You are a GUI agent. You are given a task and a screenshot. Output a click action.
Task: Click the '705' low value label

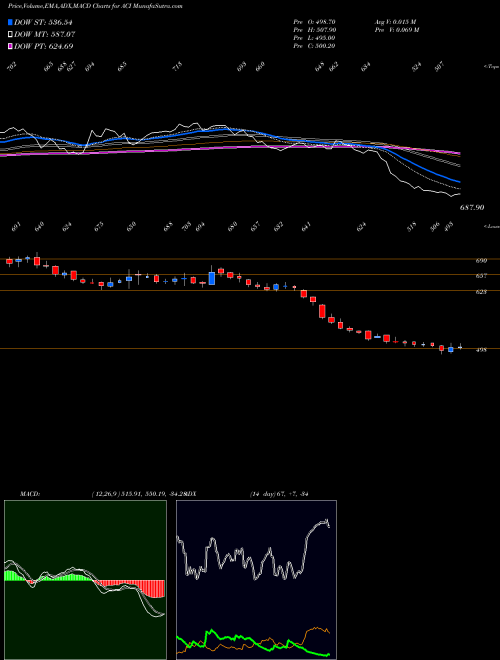click(x=186, y=227)
